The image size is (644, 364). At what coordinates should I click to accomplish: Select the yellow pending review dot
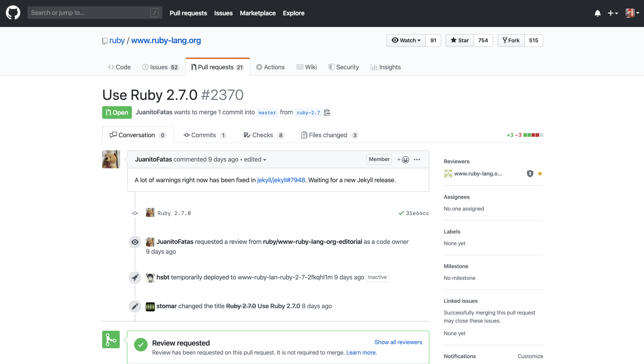(x=540, y=173)
